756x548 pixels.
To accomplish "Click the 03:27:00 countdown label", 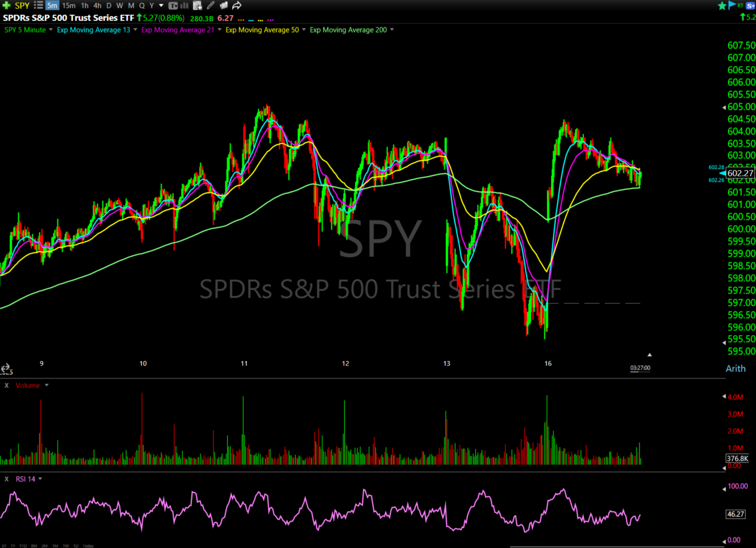I will pyautogui.click(x=640, y=368).
